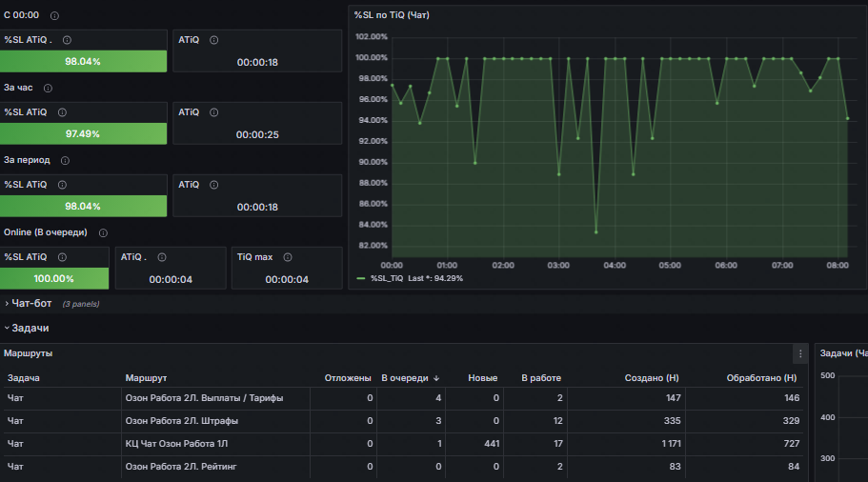868x482 pixels.
Task: Sort table by "Обработано (Н)" column header
Action: pos(761,378)
